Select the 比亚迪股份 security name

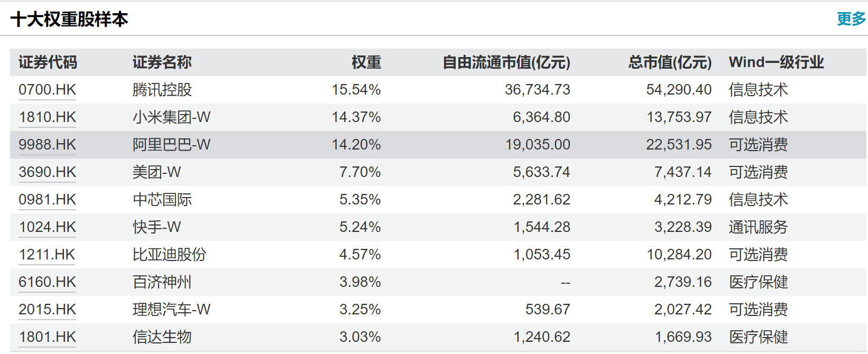pyautogui.click(x=170, y=255)
